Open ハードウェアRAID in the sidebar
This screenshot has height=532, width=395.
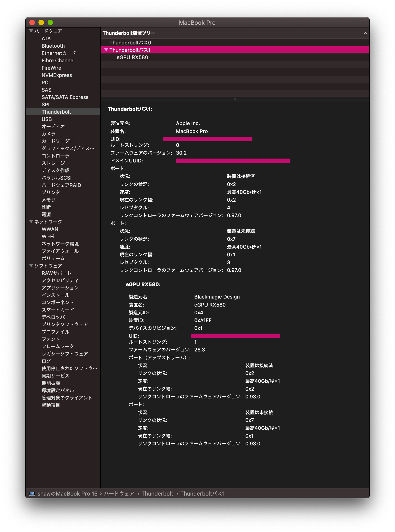coord(61,185)
